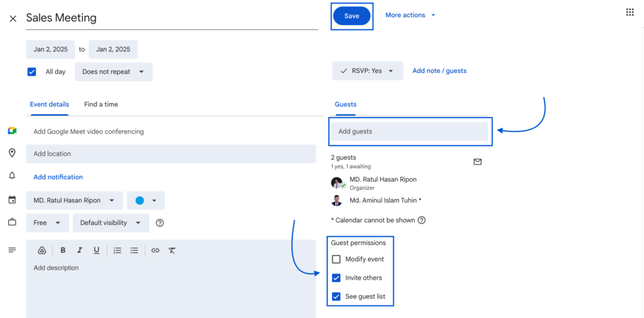Viewport: 644px width, 318px height.
Task: Open the visibility help question icon
Action: tap(160, 222)
